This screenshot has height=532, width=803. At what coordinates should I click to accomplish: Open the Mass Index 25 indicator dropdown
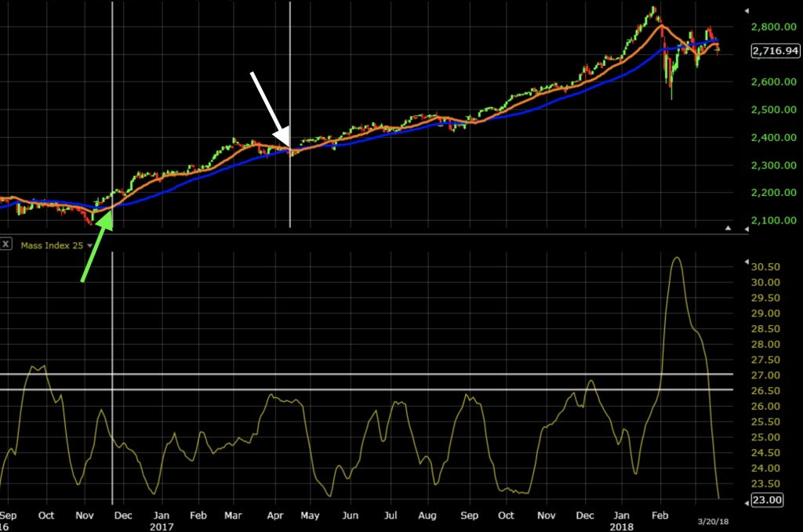tap(89, 244)
